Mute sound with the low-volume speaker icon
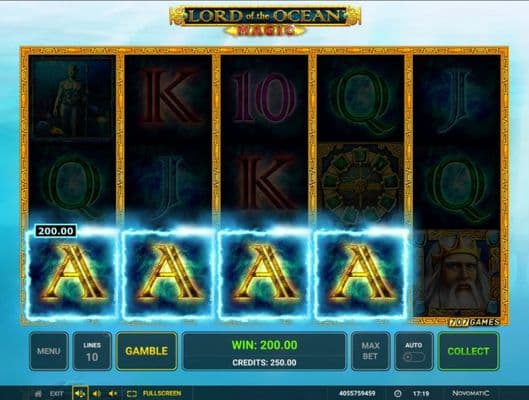 113,394
